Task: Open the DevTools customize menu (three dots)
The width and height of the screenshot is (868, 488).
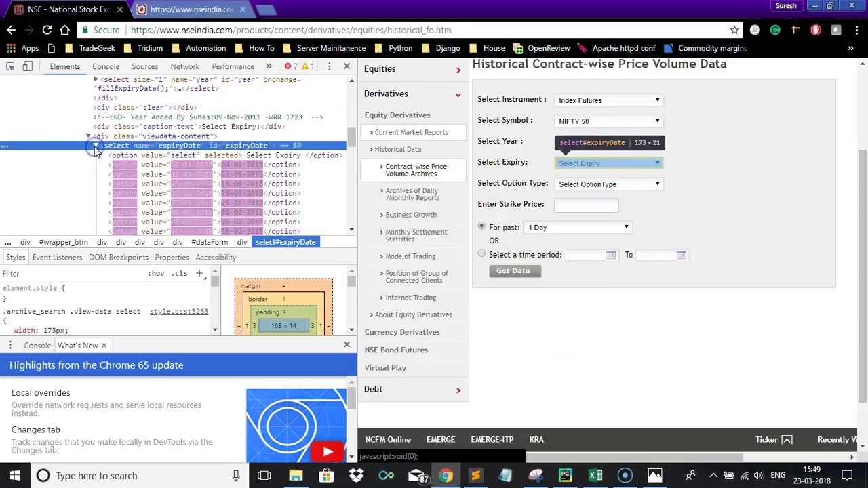Action: pos(329,66)
